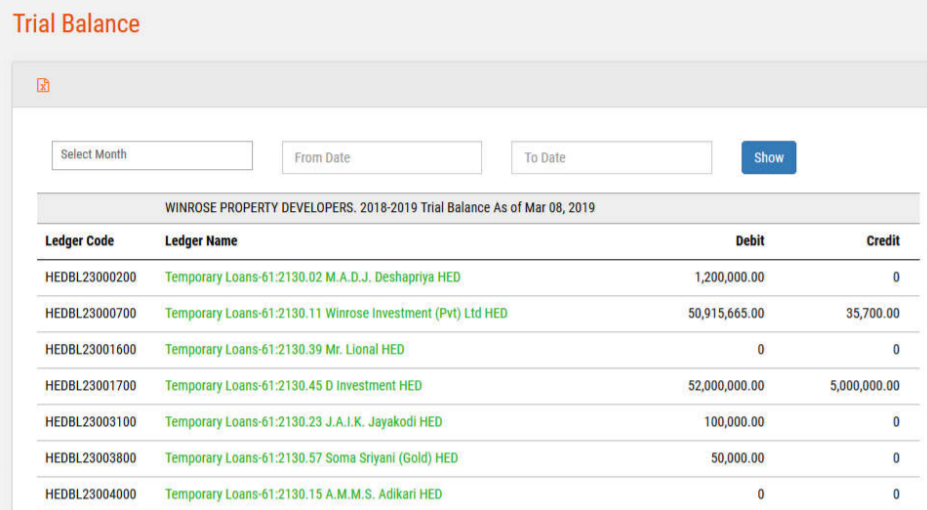Select the 5,000,000.00 credit amount
The image size is (927, 510).
click(864, 385)
